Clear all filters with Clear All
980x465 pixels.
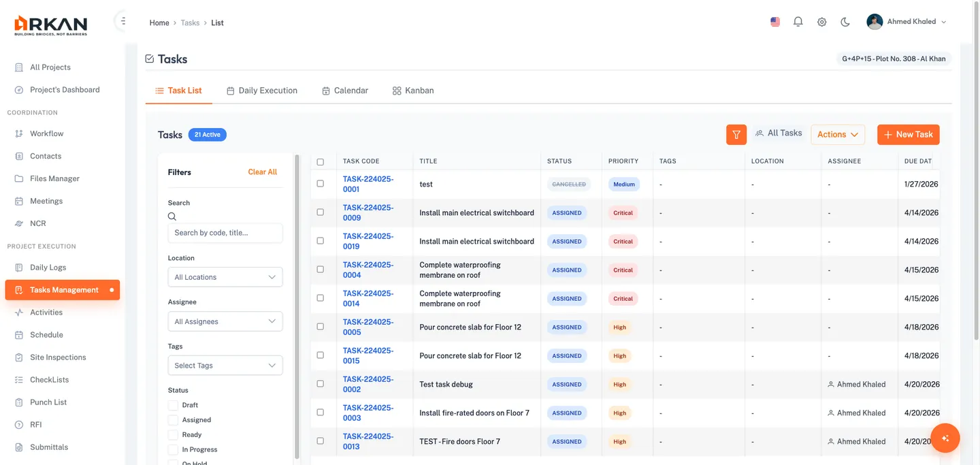[262, 172]
